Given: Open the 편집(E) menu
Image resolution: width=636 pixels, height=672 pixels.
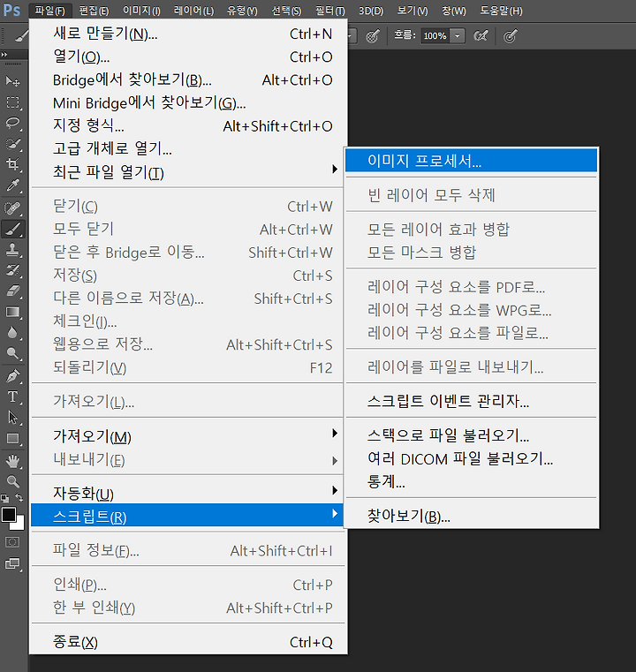Looking at the screenshot, I should 94,11.
